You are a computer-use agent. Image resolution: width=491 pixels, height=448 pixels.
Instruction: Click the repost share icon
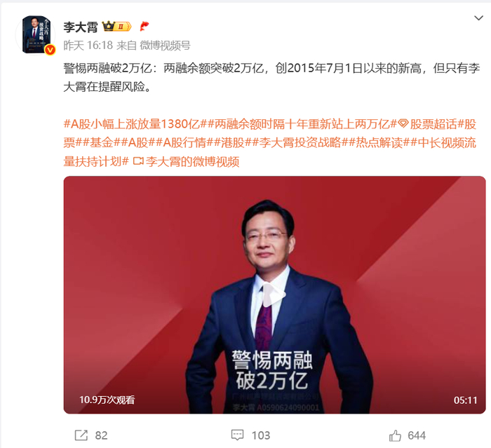click(81, 435)
